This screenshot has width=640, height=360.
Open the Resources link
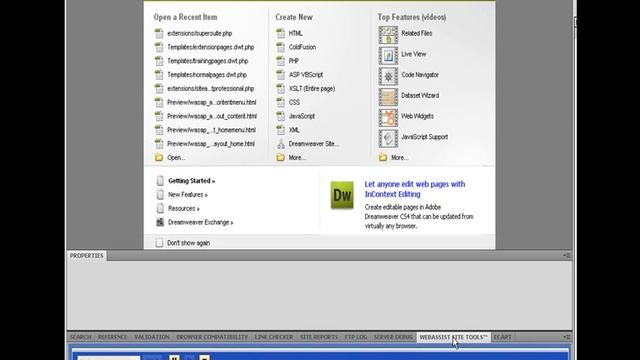point(184,209)
